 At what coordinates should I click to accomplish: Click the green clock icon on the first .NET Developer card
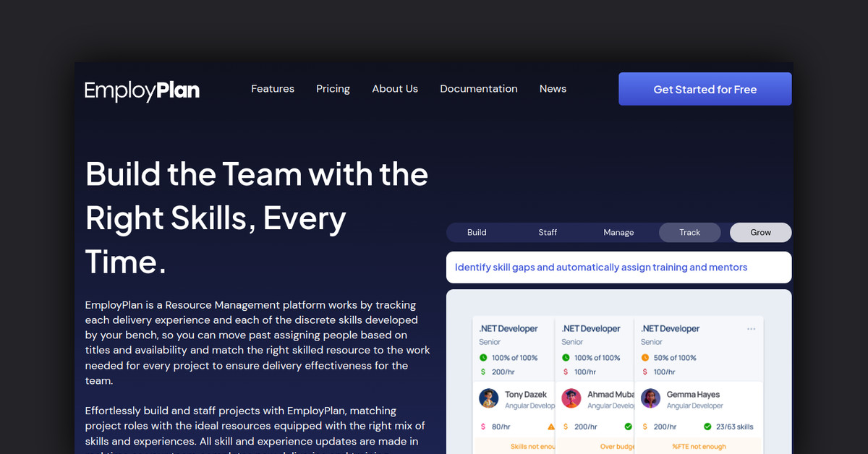pos(483,358)
